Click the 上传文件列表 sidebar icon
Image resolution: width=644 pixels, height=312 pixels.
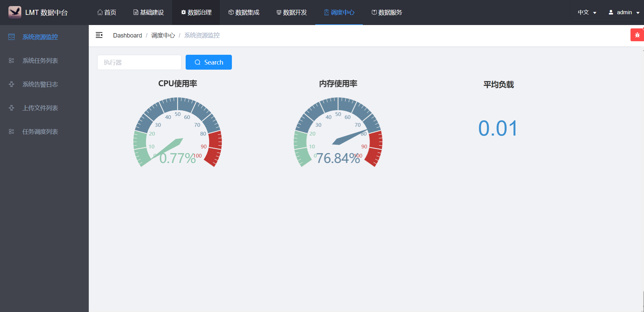(x=11, y=108)
